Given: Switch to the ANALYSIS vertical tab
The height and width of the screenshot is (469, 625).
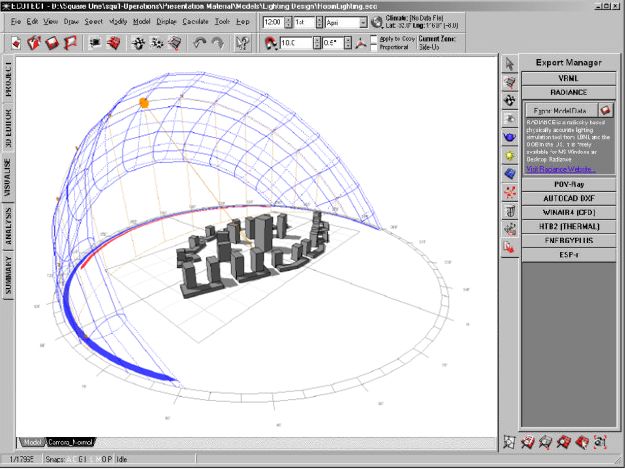Looking at the screenshot, I should click(8, 226).
